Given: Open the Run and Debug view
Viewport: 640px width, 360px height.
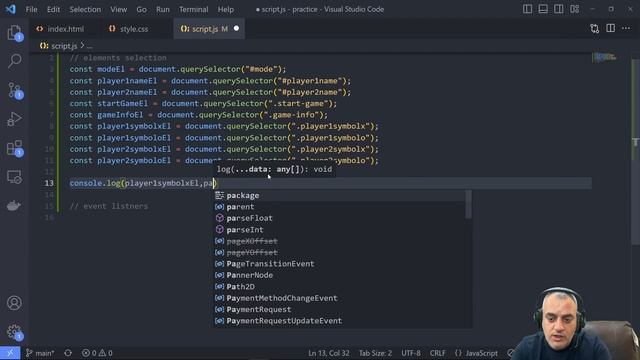Looking at the screenshot, I should tap(14, 119).
